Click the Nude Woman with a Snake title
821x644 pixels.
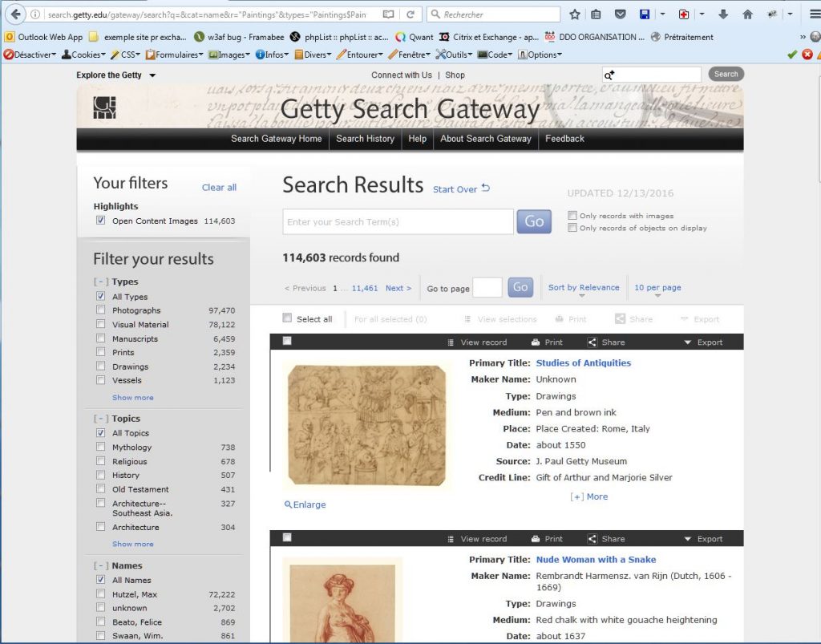click(596, 560)
